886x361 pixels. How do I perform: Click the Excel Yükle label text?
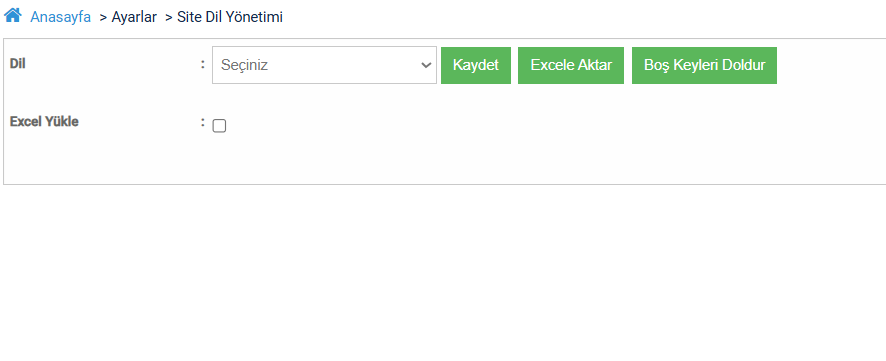click(44, 121)
